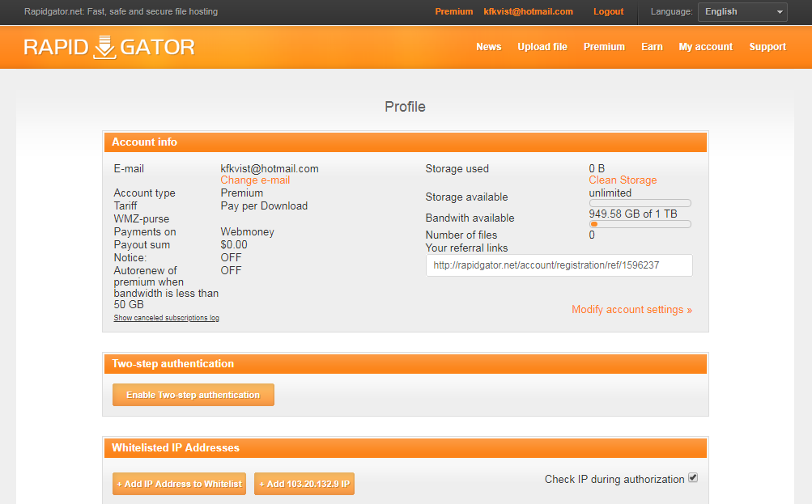Open the Language dropdown

(x=742, y=12)
